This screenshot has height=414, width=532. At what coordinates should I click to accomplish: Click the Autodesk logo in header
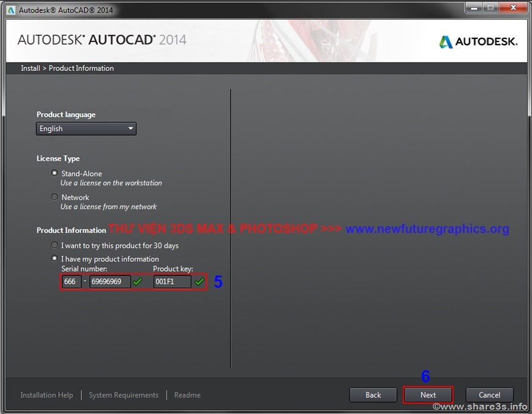pyautogui.click(x=478, y=42)
